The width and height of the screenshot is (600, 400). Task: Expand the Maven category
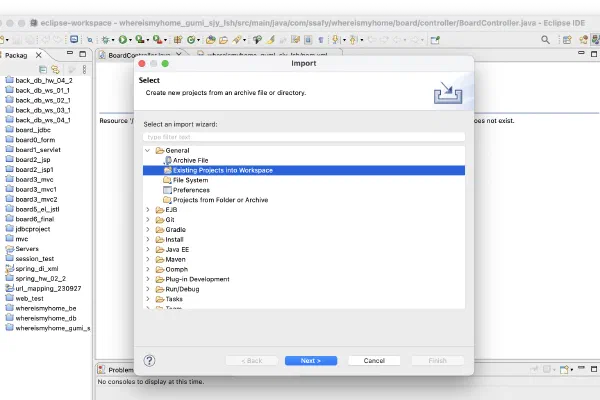click(x=148, y=259)
